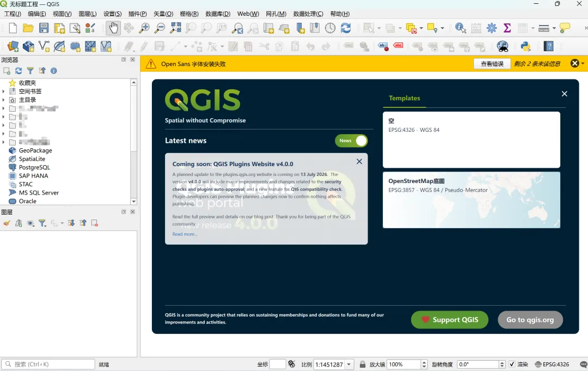Click the Support QGIS button
This screenshot has height=371, width=588.
(450, 320)
